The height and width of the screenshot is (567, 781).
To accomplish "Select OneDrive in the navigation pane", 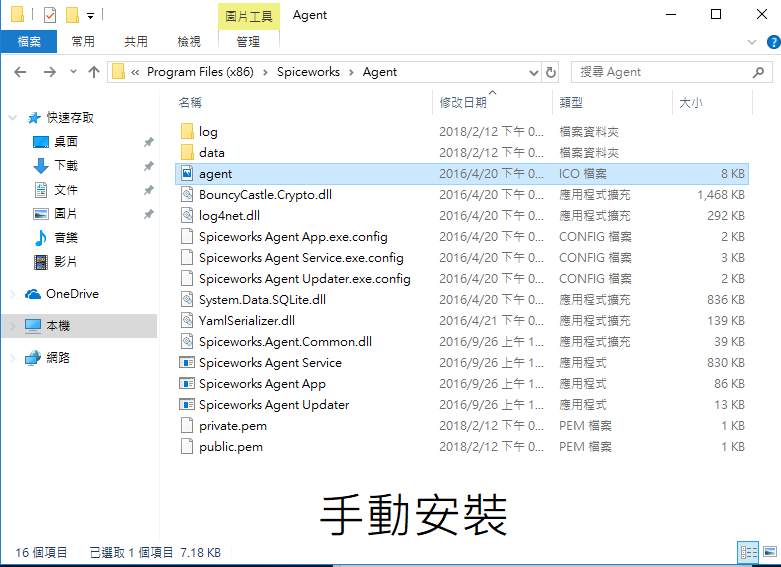I will (72, 294).
